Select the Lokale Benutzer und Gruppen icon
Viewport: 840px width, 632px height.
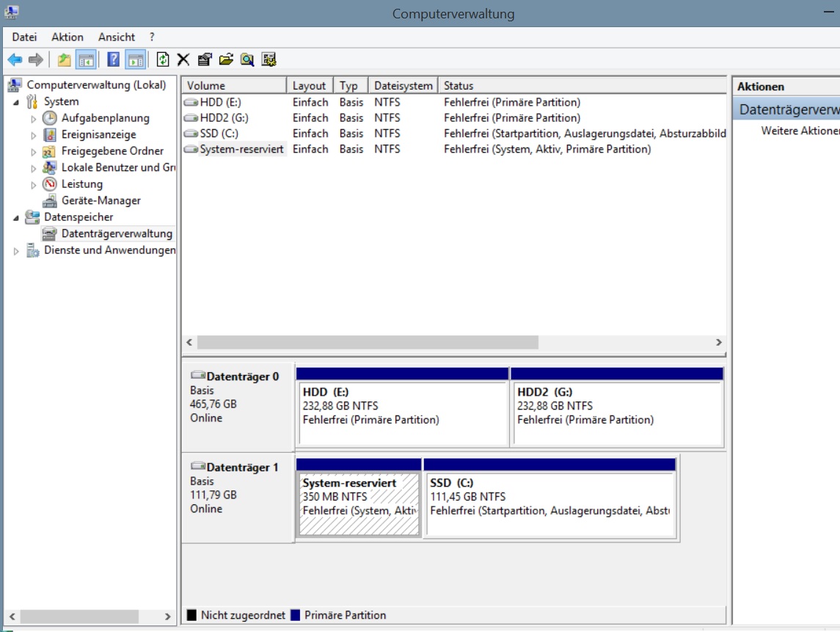coord(50,168)
